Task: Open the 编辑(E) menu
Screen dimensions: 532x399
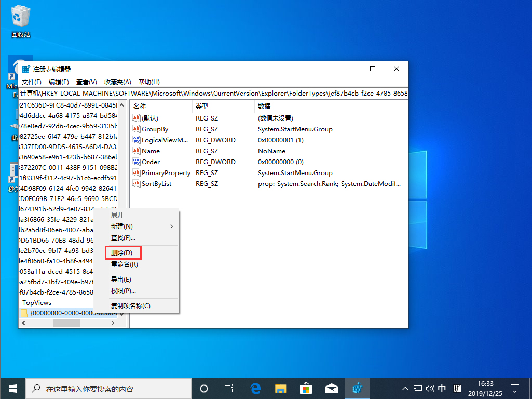Action: pos(58,82)
